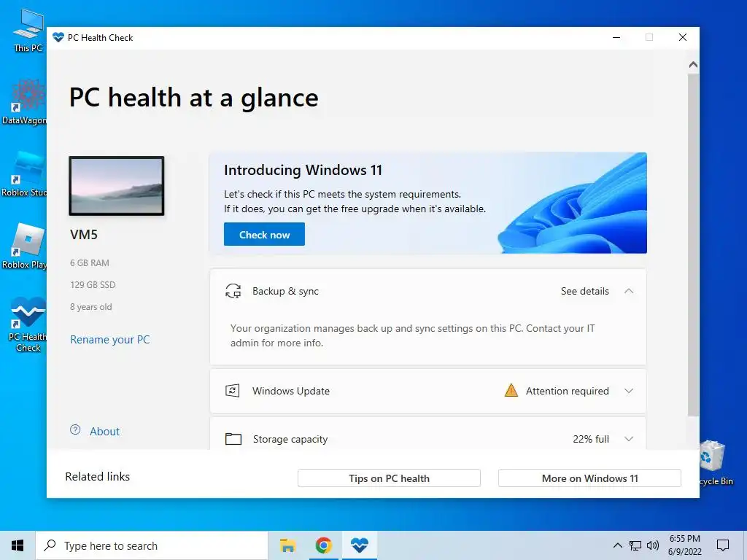Open This PC desktop icon
Image resolution: width=747 pixels, height=560 pixels.
click(28, 30)
